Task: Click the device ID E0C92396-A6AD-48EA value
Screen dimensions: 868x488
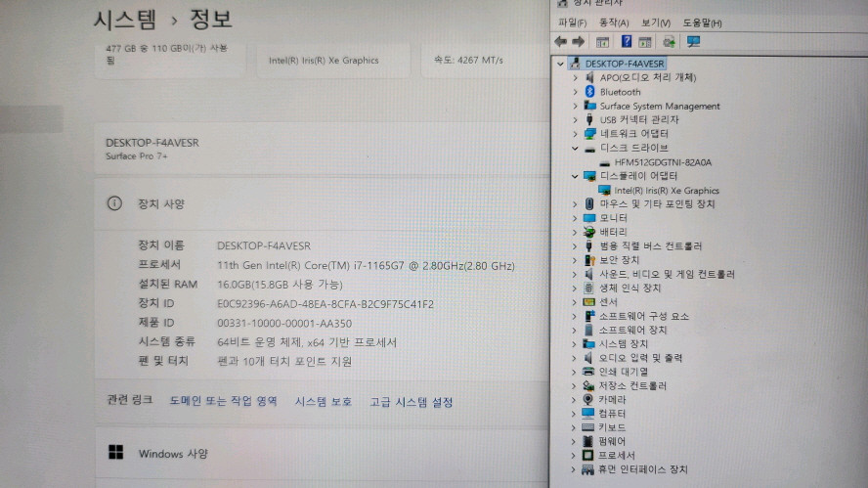Action: tap(325, 304)
